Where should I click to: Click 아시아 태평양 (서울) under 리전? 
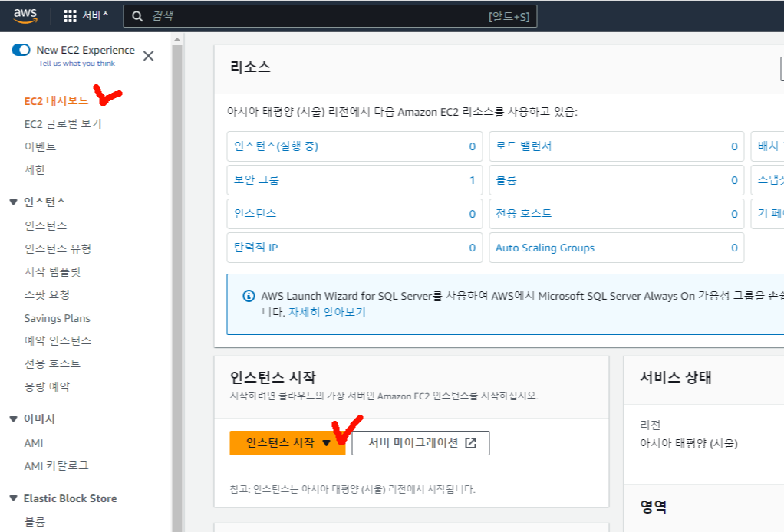(689, 444)
